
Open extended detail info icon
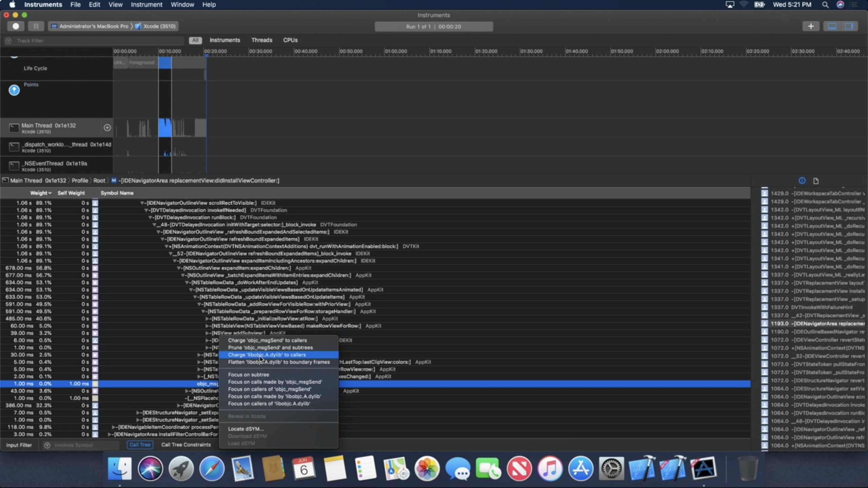coord(802,181)
